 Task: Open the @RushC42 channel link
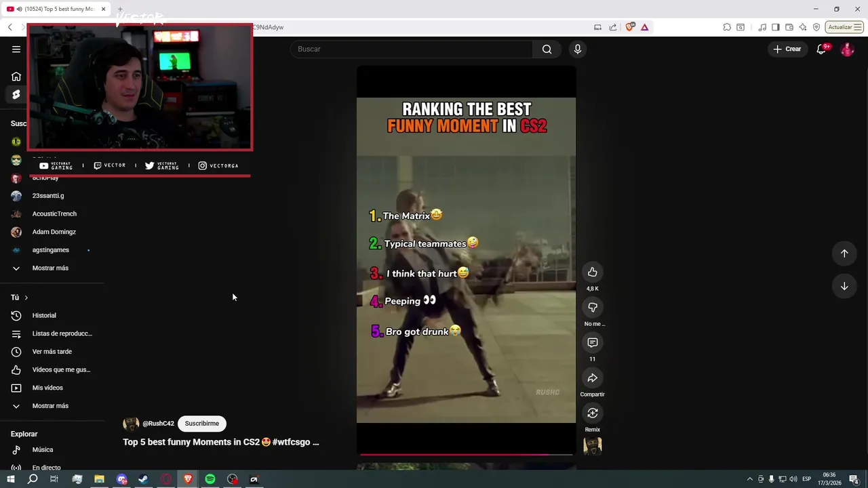coord(158,424)
